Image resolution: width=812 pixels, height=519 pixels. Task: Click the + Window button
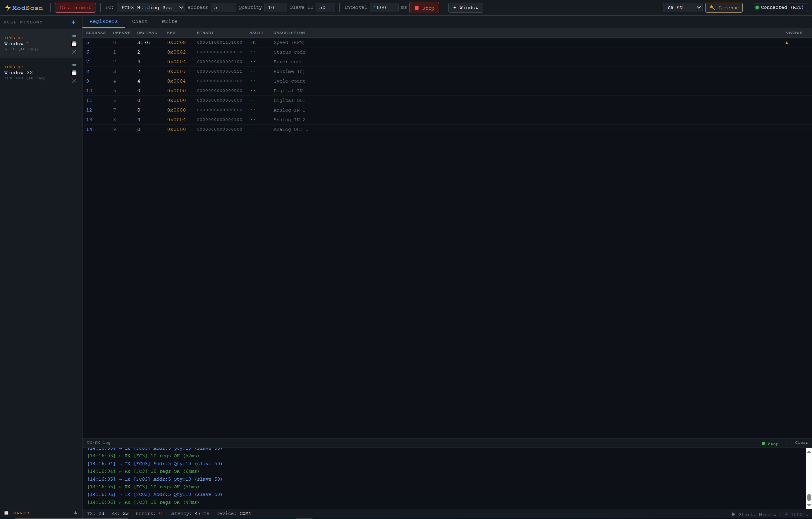(x=465, y=7)
